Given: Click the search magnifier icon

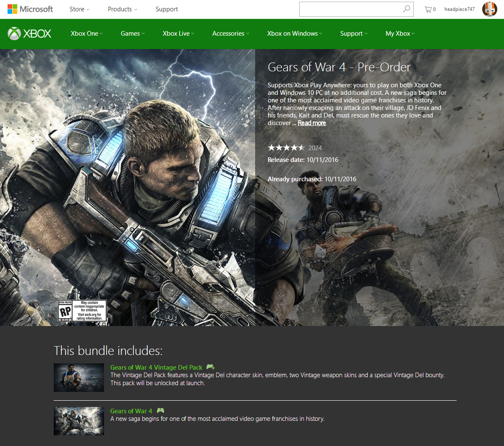Looking at the screenshot, I should point(406,9).
